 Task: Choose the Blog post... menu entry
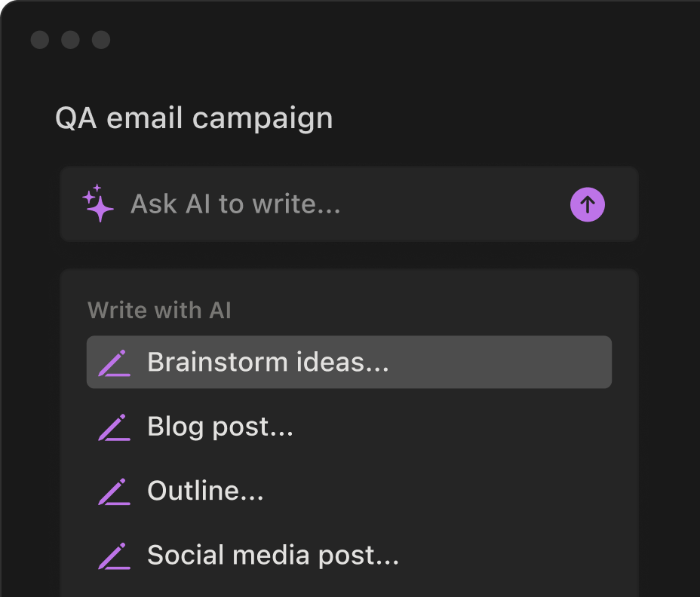pyautogui.click(x=220, y=427)
